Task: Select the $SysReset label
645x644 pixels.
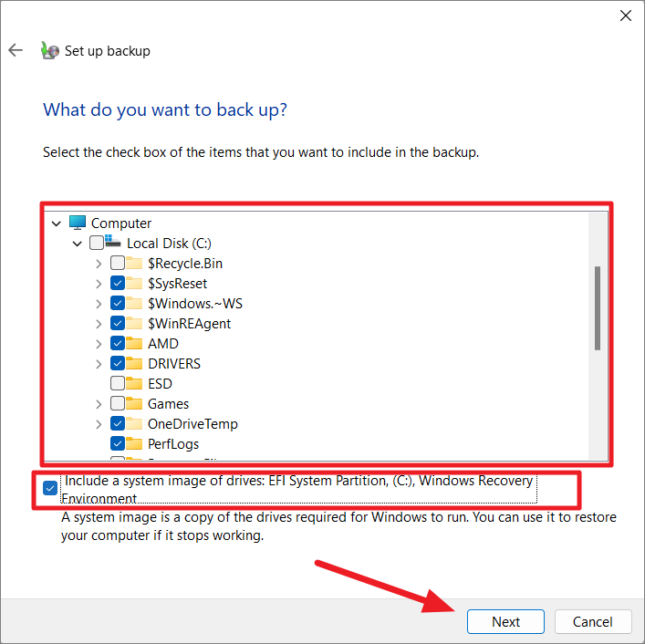Action: click(178, 284)
